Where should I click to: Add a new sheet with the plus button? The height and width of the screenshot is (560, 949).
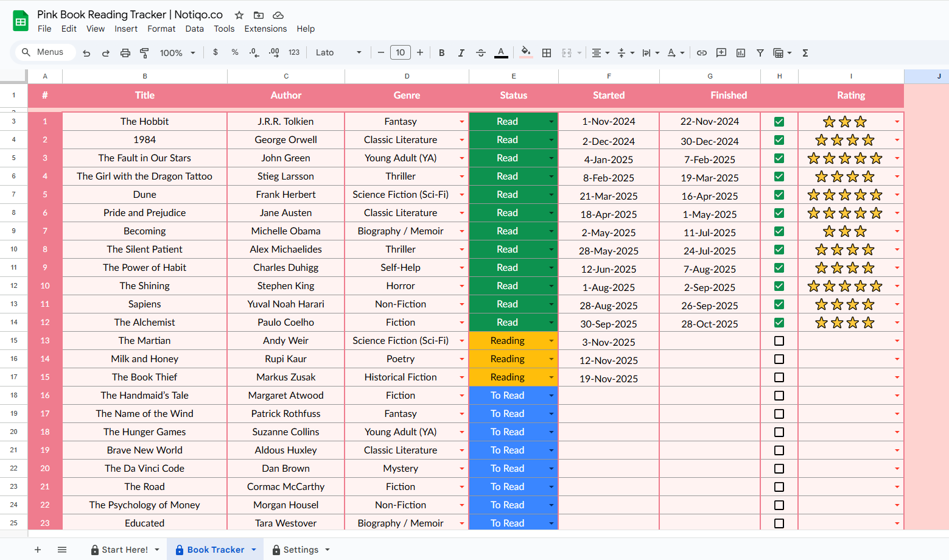[x=38, y=549]
